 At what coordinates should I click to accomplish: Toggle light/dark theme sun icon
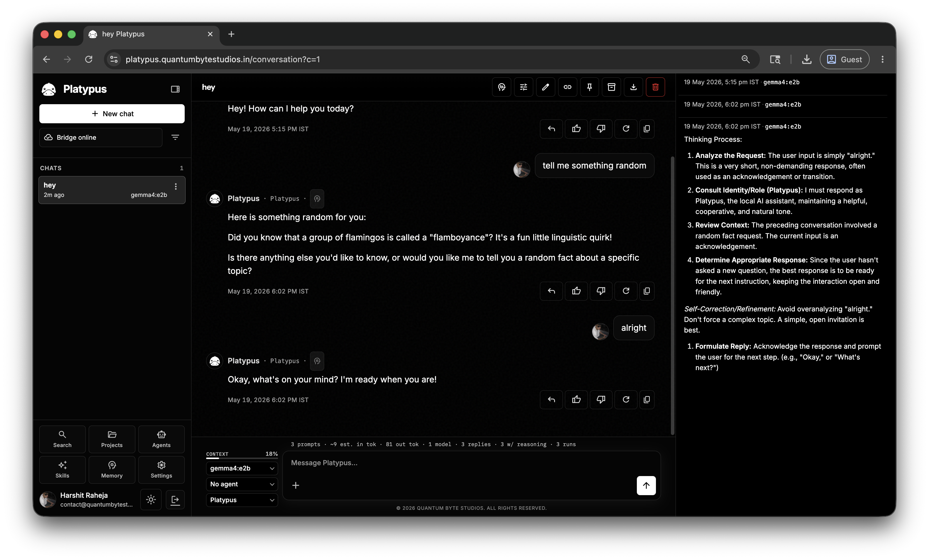(x=151, y=500)
